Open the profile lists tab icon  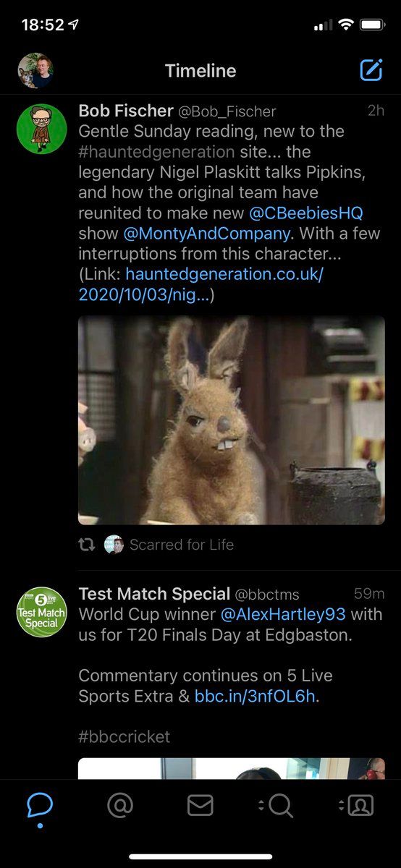pyautogui.click(x=360, y=805)
